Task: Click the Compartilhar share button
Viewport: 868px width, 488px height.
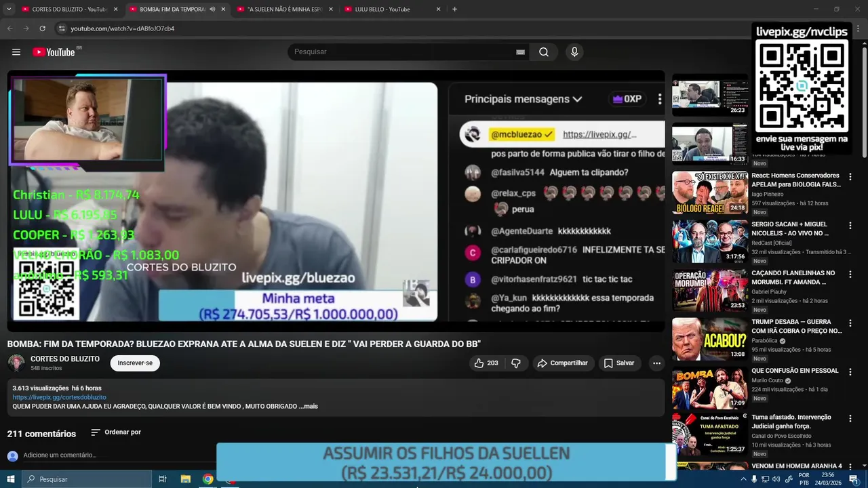Action: 562,363
